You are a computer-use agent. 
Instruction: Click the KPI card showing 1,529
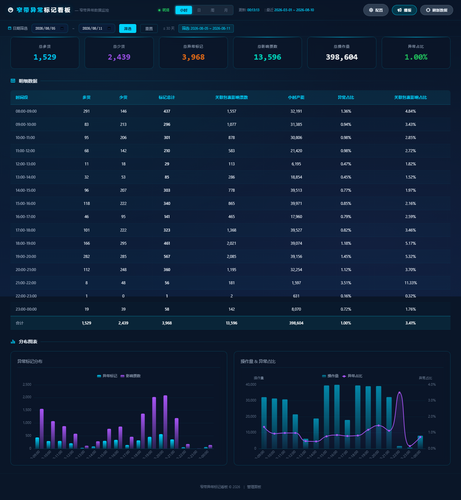45,53
